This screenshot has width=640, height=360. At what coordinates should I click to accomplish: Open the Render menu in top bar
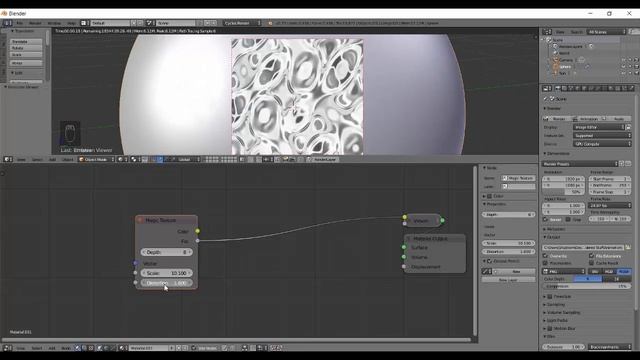click(x=35, y=23)
